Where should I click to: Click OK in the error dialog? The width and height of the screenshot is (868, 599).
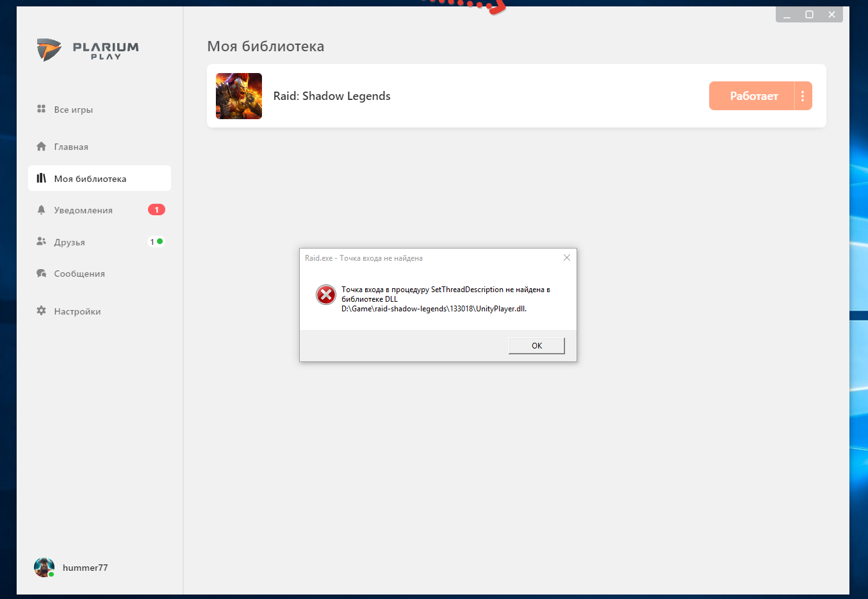[537, 346]
